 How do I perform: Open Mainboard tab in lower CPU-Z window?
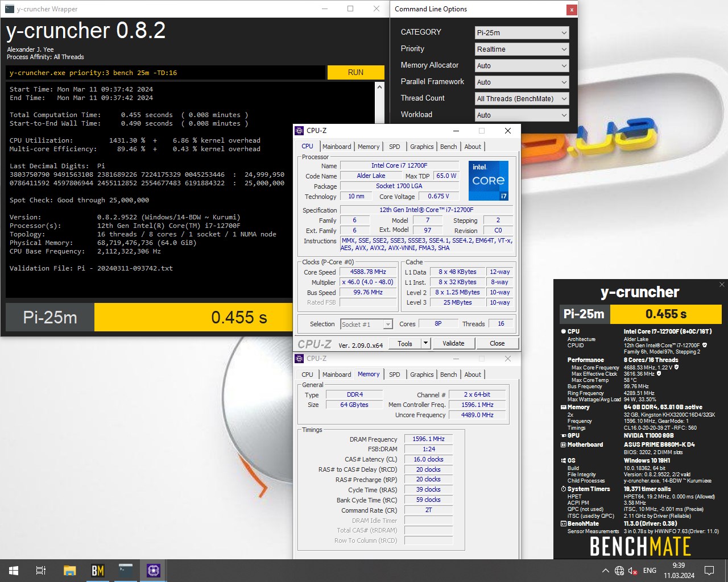pos(337,375)
